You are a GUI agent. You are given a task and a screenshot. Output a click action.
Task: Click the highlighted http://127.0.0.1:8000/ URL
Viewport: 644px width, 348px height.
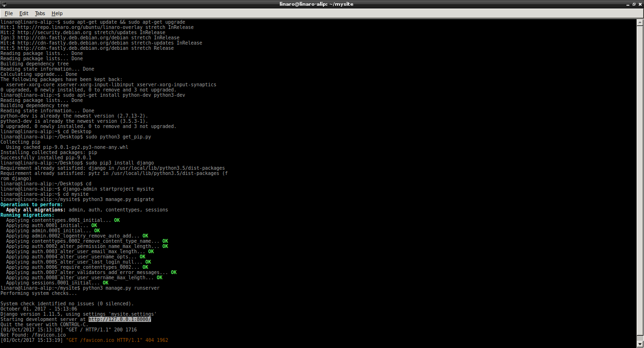pos(120,320)
